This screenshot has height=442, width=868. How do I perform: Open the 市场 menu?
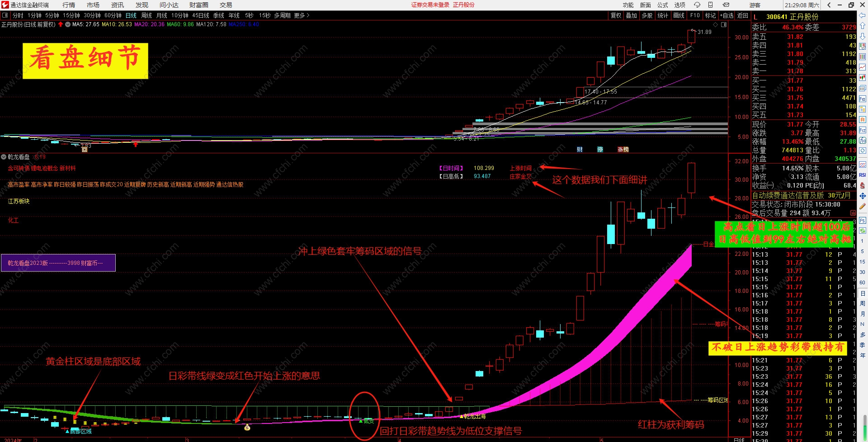tap(93, 5)
